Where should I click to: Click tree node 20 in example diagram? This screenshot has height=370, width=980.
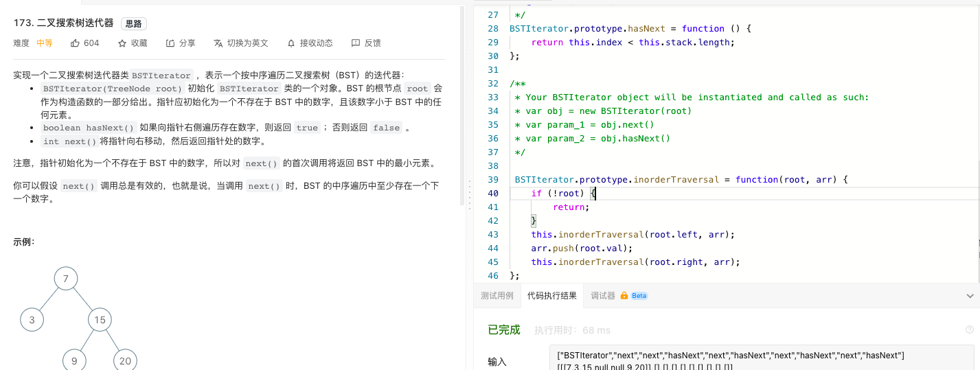(x=125, y=360)
